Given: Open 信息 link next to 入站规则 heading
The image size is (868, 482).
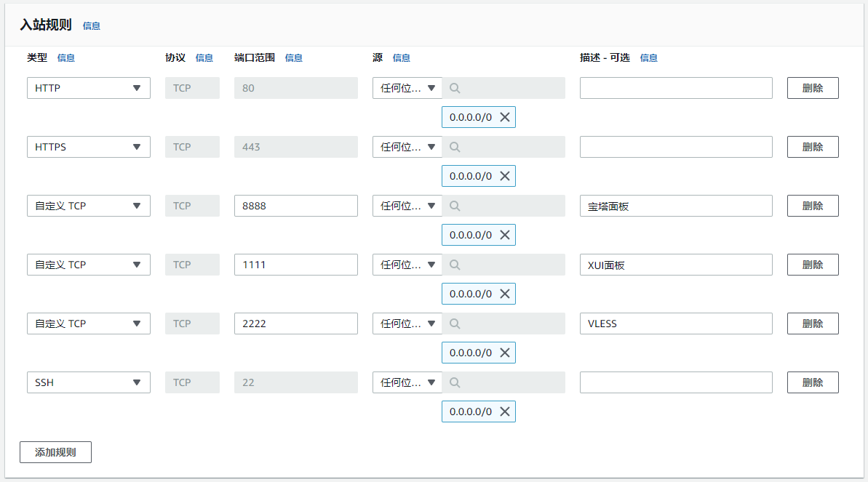Looking at the screenshot, I should [92, 26].
